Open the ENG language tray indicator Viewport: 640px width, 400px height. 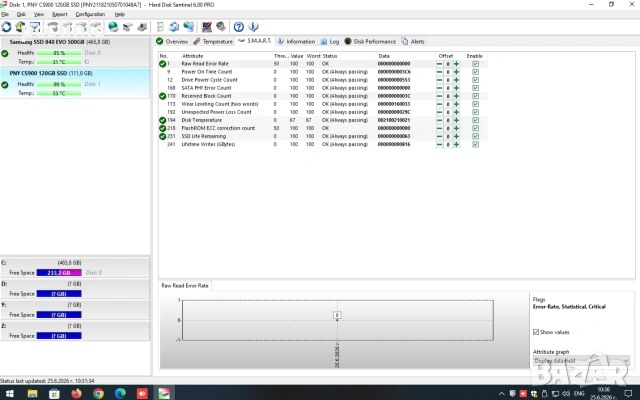point(579,393)
